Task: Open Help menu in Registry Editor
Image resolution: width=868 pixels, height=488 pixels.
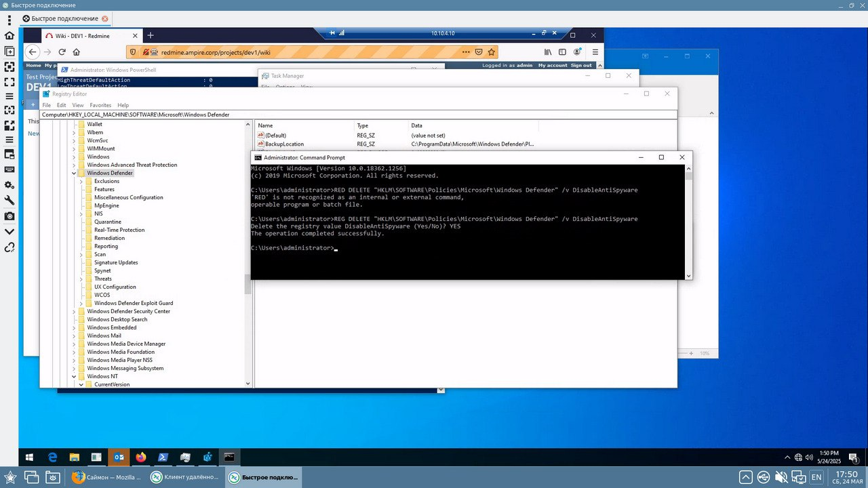Action: pyautogui.click(x=123, y=105)
